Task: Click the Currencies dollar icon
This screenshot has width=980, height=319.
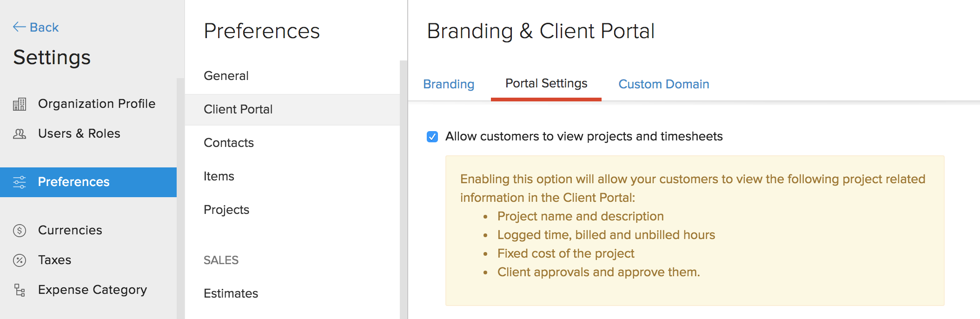Action: [20, 230]
